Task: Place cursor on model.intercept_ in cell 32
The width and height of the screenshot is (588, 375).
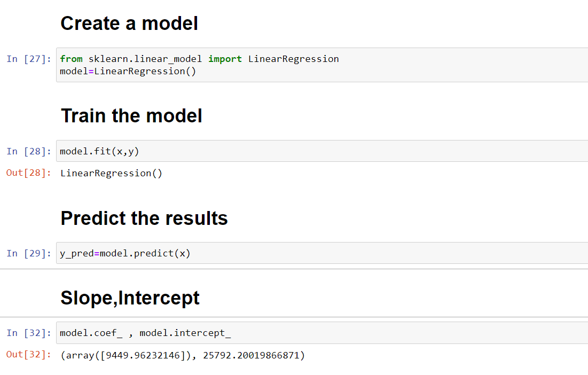Action: [185, 333]
